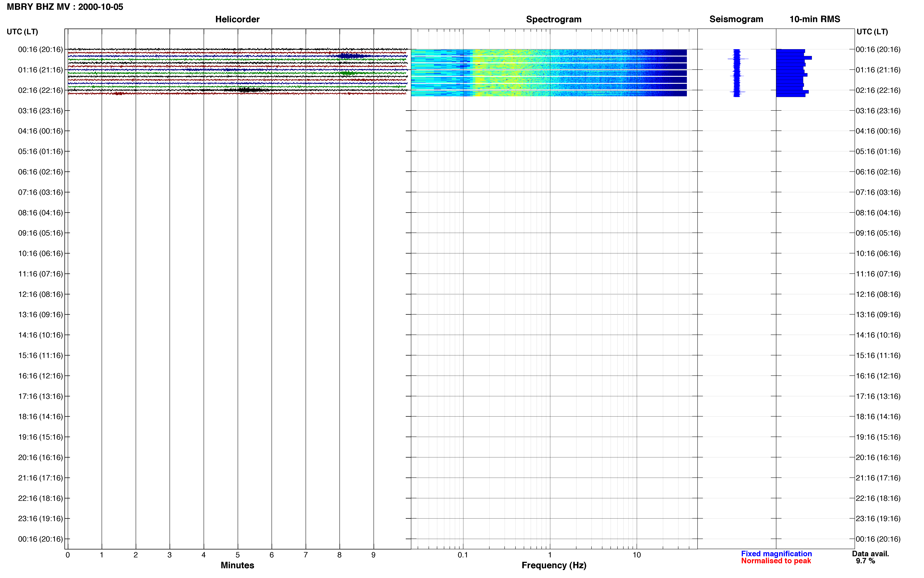
Task: Click the 10-min RMS panel heading
Action: tap(815, 19)
